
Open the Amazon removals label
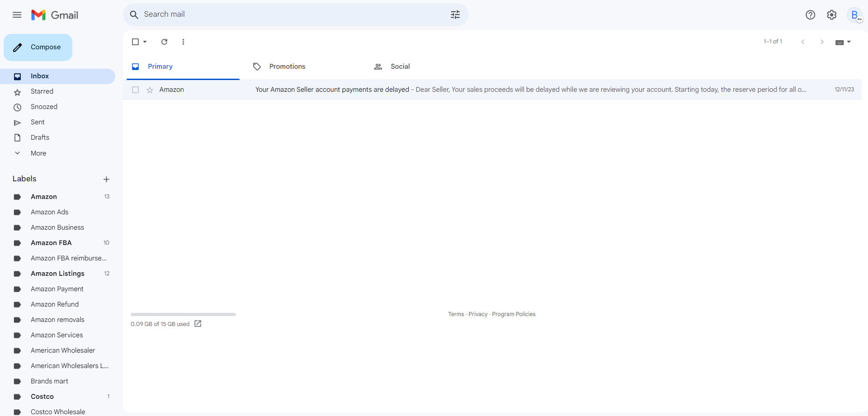tap(57, 320)
